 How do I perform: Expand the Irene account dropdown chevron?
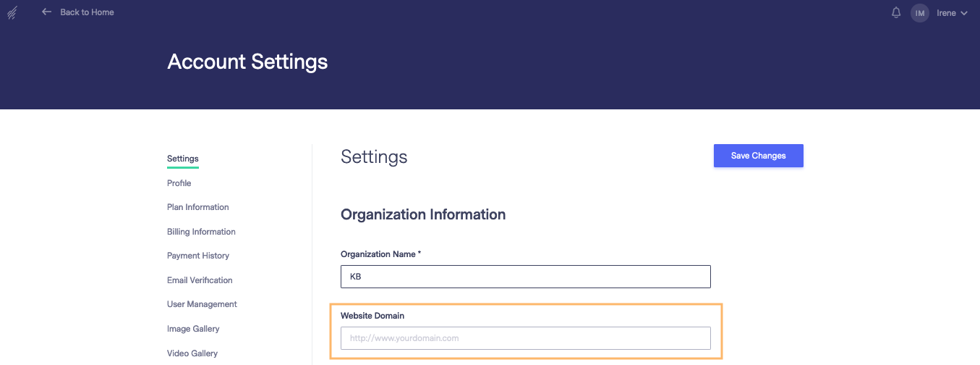click(964, 13)
